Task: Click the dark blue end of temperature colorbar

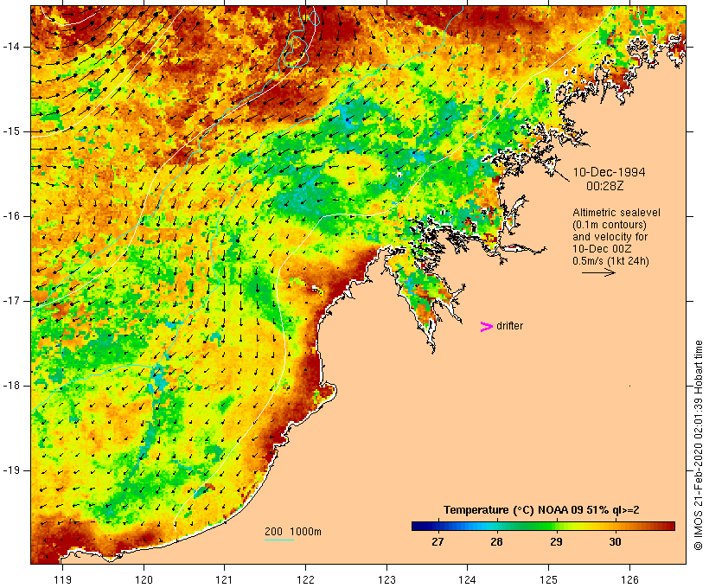Action: click(418, 526)
